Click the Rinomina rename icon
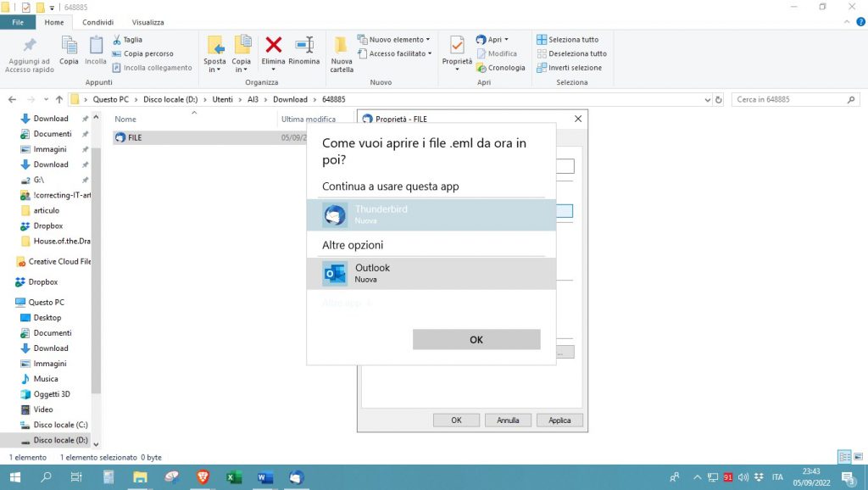Image resolution: width=868 pixels, height=490 pixels. point(303,46)
